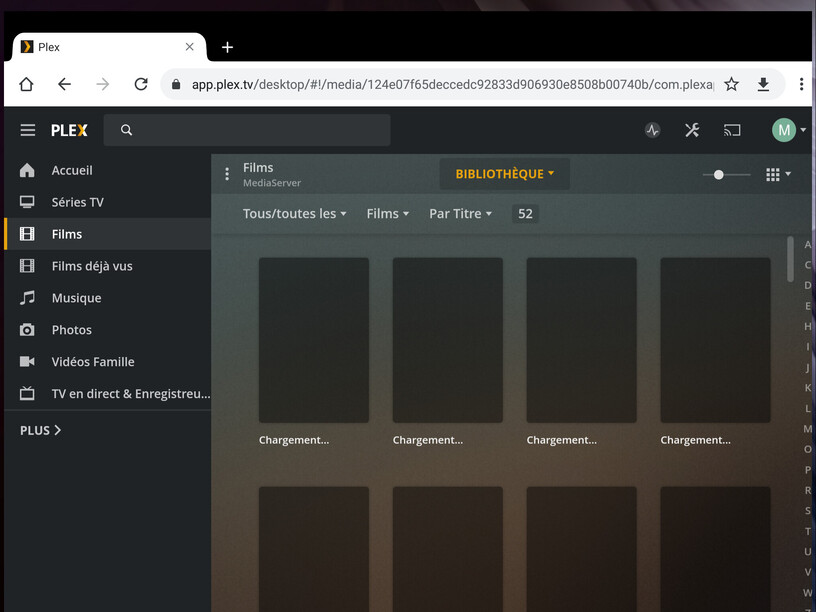The width and height of the screenshot is (816, 612).
Task: Bookmark page with star icon
Action: (x=731, y=84)
